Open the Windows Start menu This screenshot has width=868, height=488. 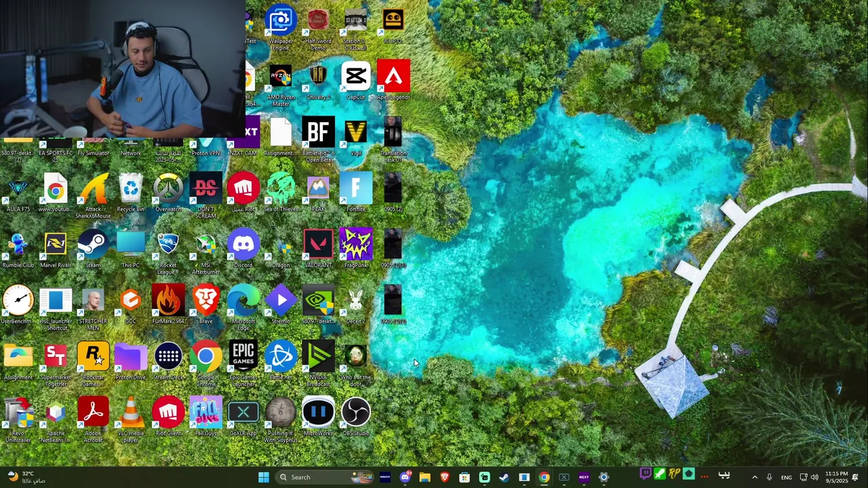(264, 477)
